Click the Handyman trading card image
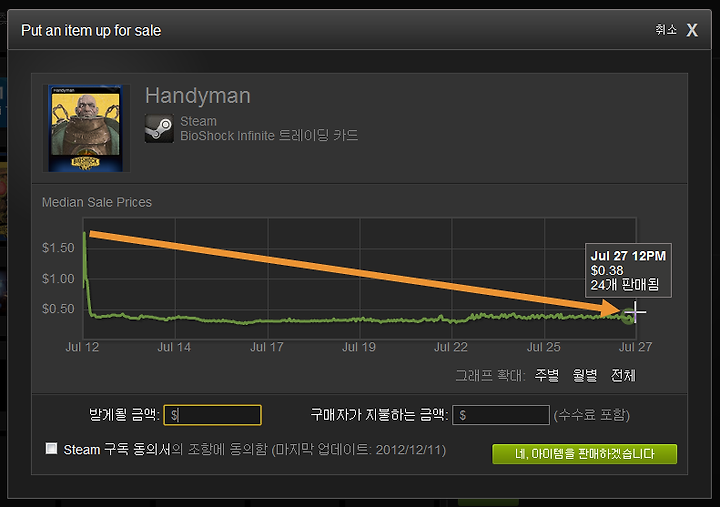Image resolution: width=720 pixels, height=507 pixels. pos(86,128)
